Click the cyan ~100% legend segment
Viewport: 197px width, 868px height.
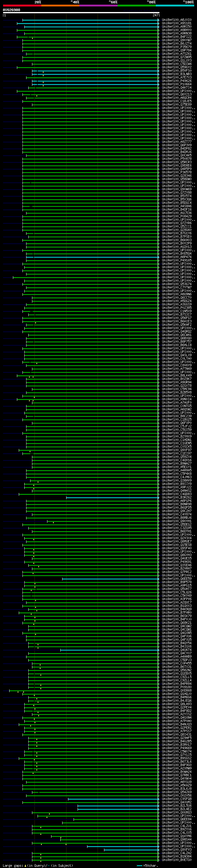175,6
